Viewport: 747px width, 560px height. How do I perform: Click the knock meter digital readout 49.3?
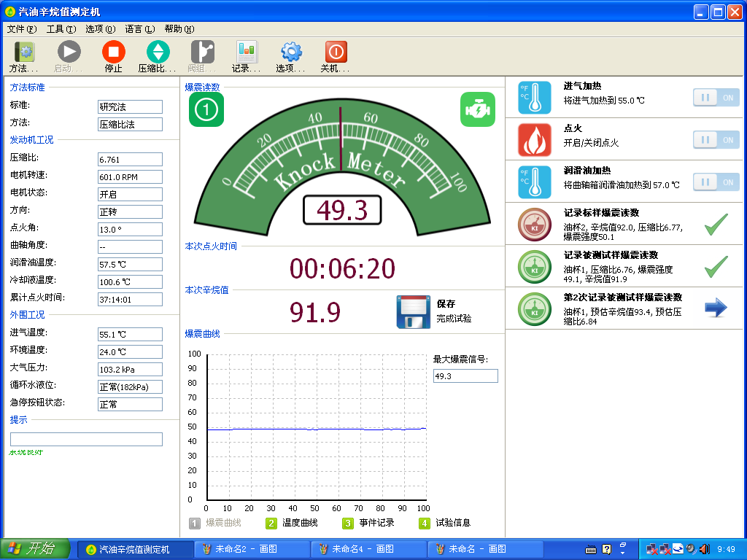click(x=342, y=210)
